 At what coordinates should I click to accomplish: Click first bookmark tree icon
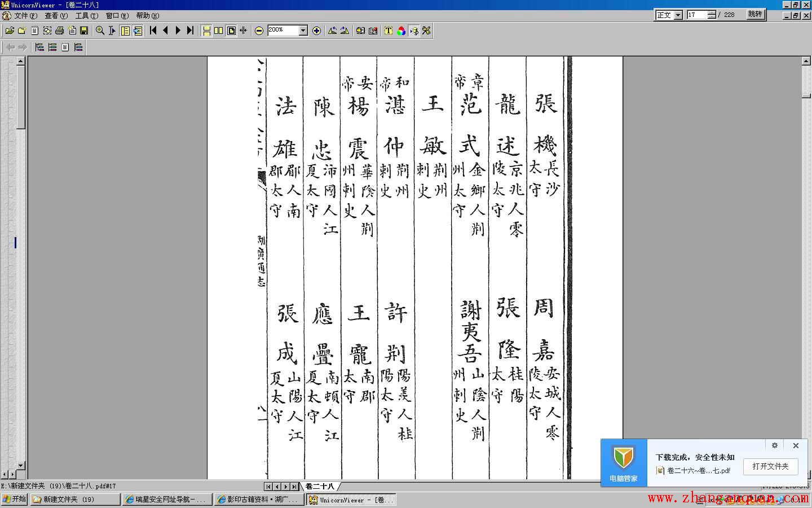click(39, 47)
